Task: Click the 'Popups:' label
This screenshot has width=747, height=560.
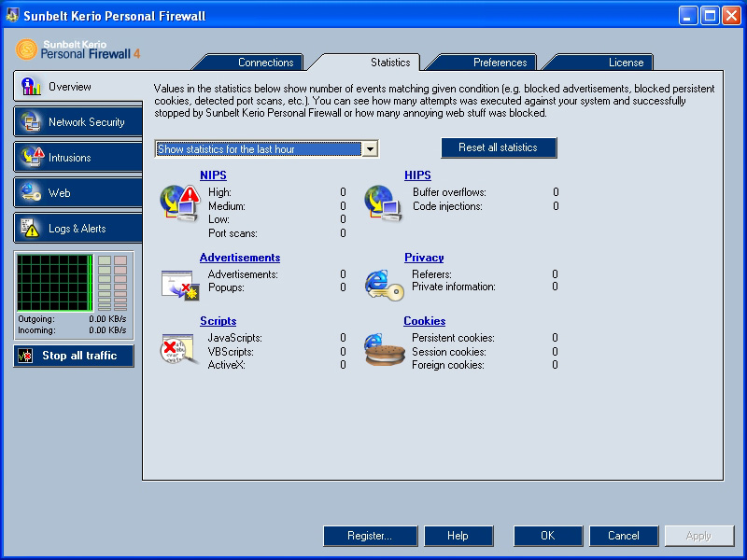Action: pos(226,287)
